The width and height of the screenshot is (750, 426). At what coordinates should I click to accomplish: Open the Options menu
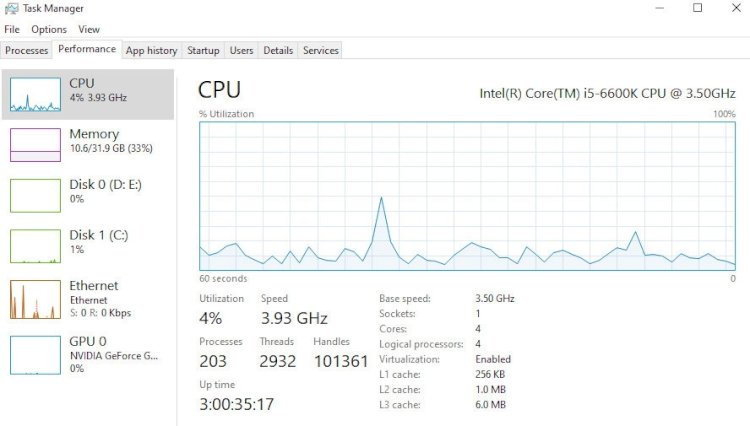click(49, 29)
